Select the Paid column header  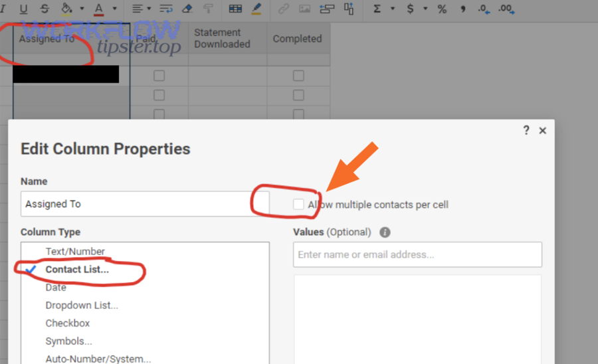pos(159,39)
